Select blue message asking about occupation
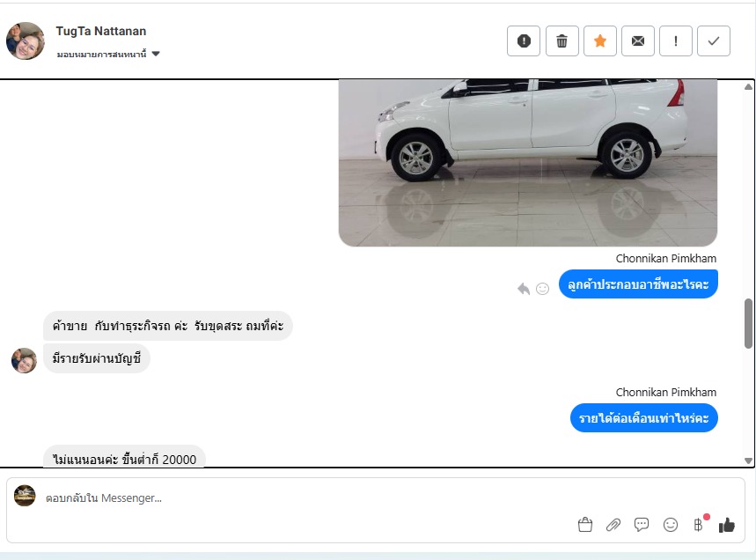756x560 pixels. [x=638, y=284]
